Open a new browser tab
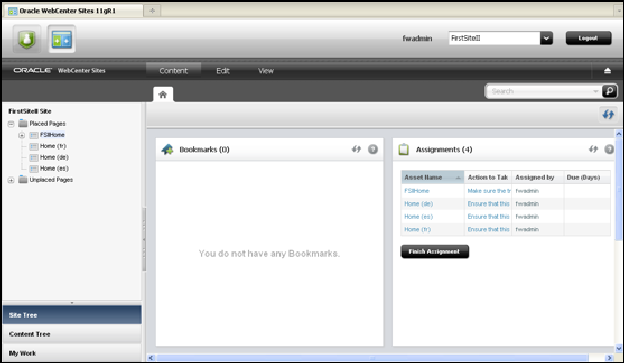624x363 pixels. pos(152,11)
